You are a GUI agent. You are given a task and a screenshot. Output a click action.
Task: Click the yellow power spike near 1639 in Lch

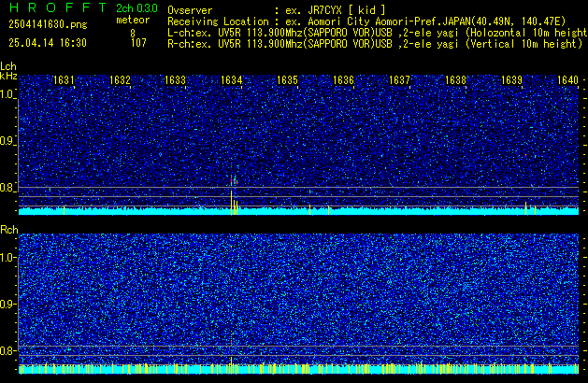[525, 208]
